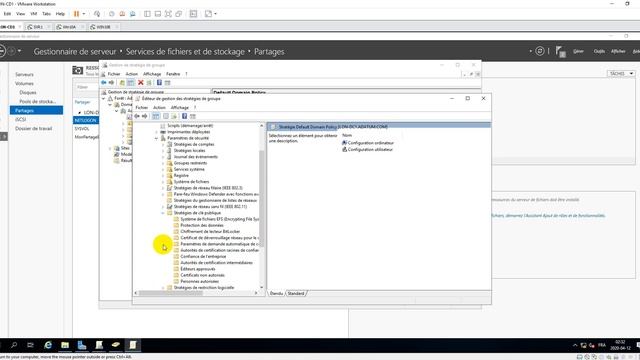Click the back arrow in Éditeur toolbar

tap(137, 116)
